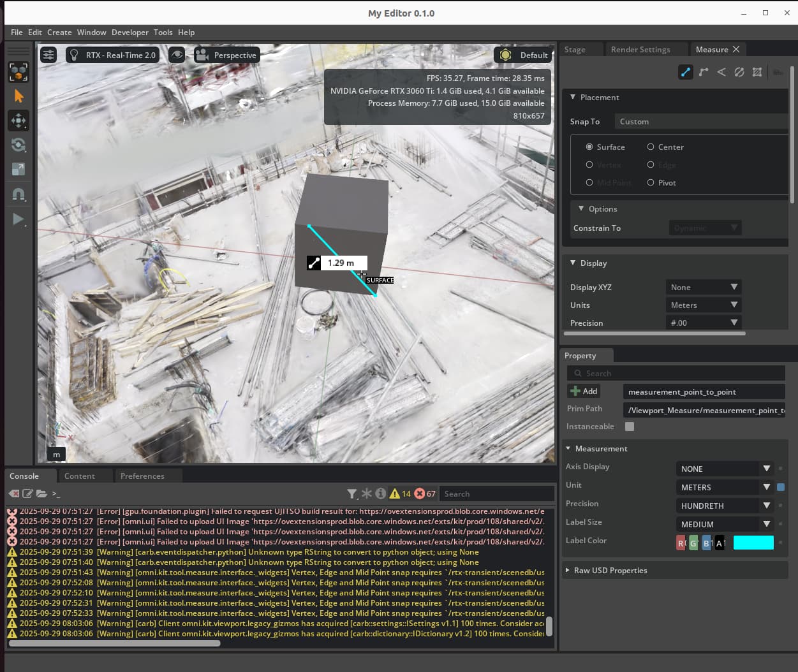Pick the area measure tool

pos(757,72)
